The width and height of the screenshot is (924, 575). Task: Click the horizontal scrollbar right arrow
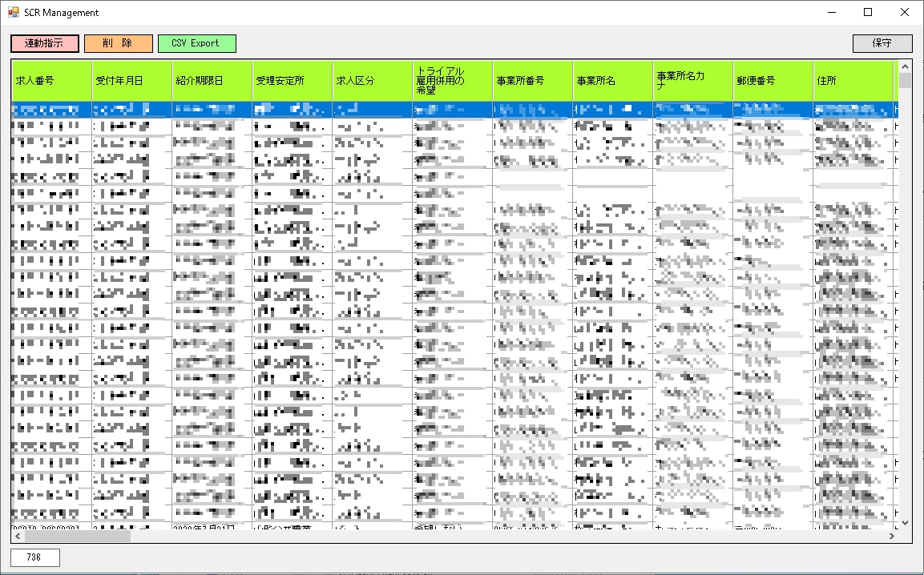tap(892, 536)
